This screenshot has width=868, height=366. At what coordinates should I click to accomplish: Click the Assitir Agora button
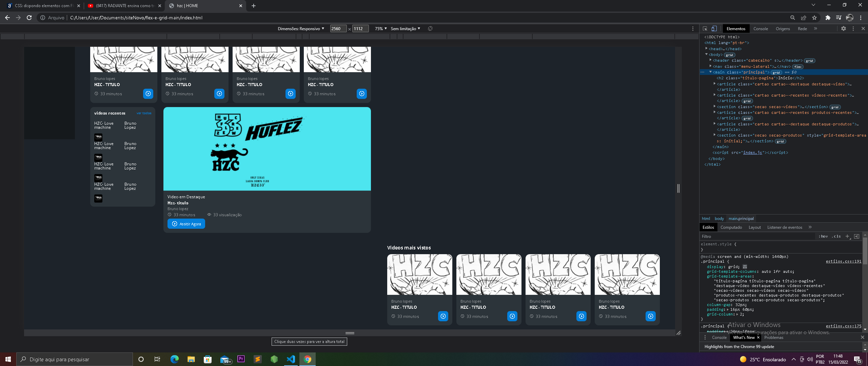coord(186,224)
